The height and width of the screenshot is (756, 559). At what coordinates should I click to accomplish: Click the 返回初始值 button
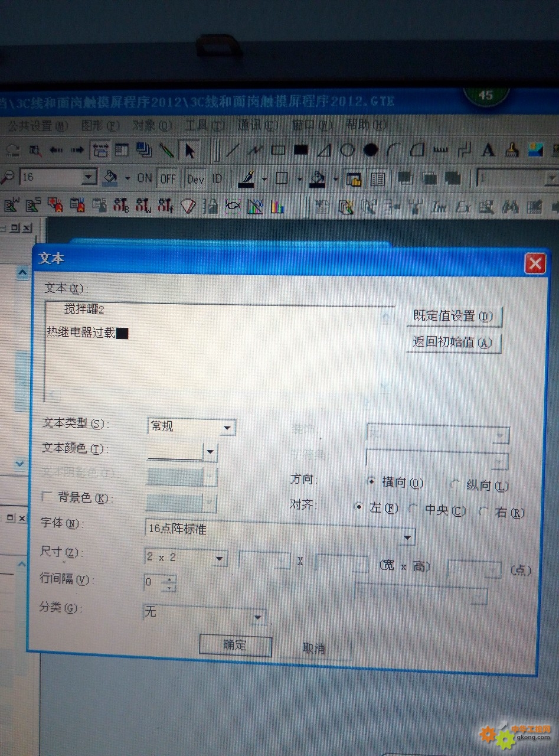[453, 343]
